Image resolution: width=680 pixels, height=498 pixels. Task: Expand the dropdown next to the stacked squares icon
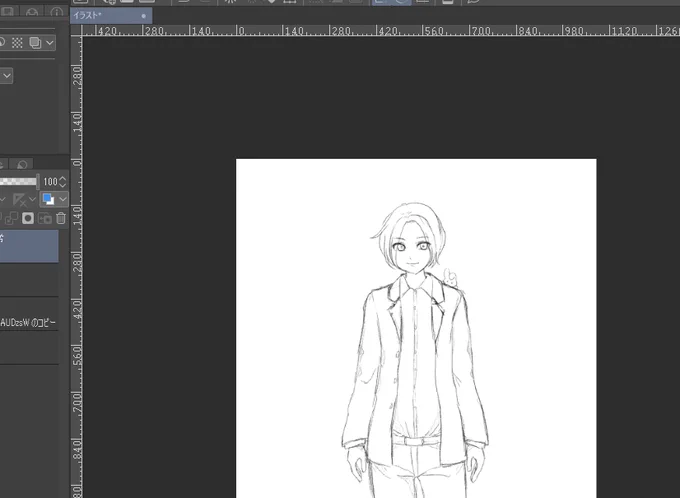pyautogui.click(x=49, y=43)
